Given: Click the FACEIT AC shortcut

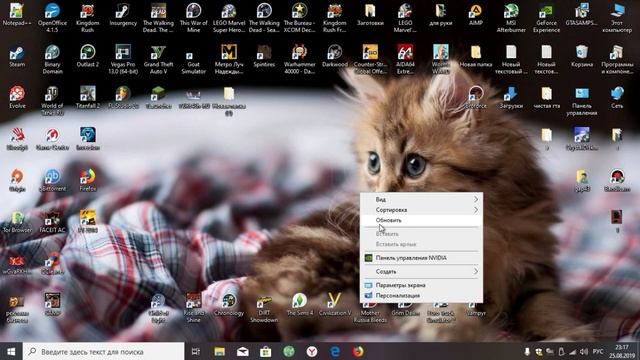Looking at the screenshot, I should (52, 222).
